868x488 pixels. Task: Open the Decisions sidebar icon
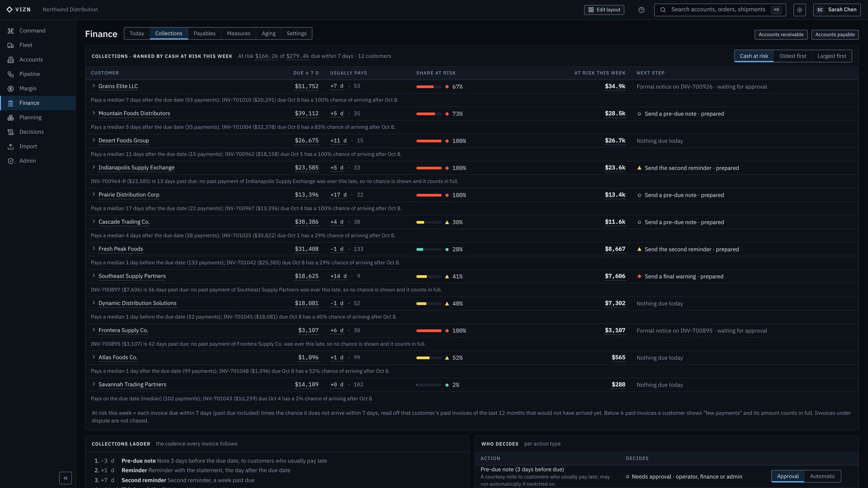(10, 132)
